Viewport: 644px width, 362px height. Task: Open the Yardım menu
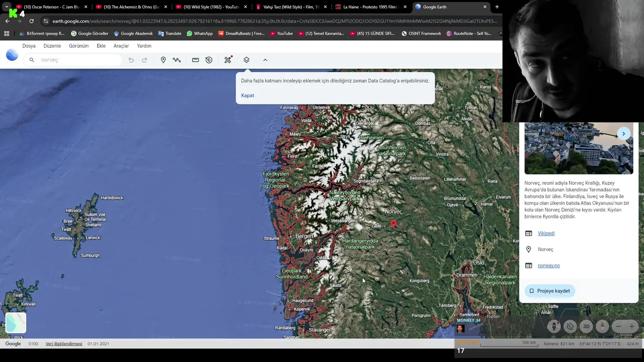point(144,46)
